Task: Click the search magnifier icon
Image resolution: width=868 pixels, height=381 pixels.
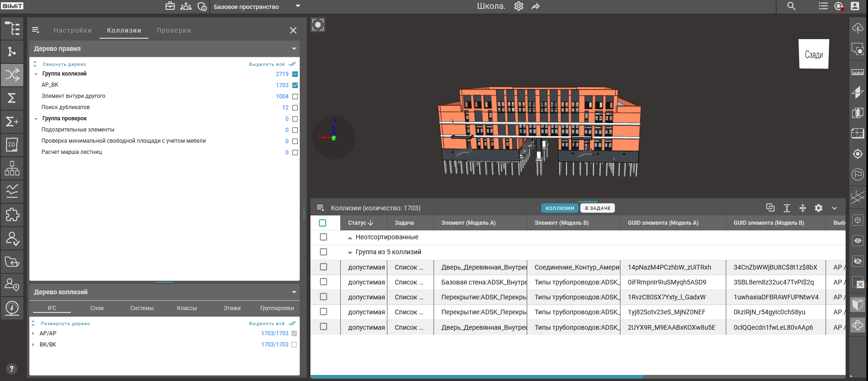Action: click(x=791, y=6)
